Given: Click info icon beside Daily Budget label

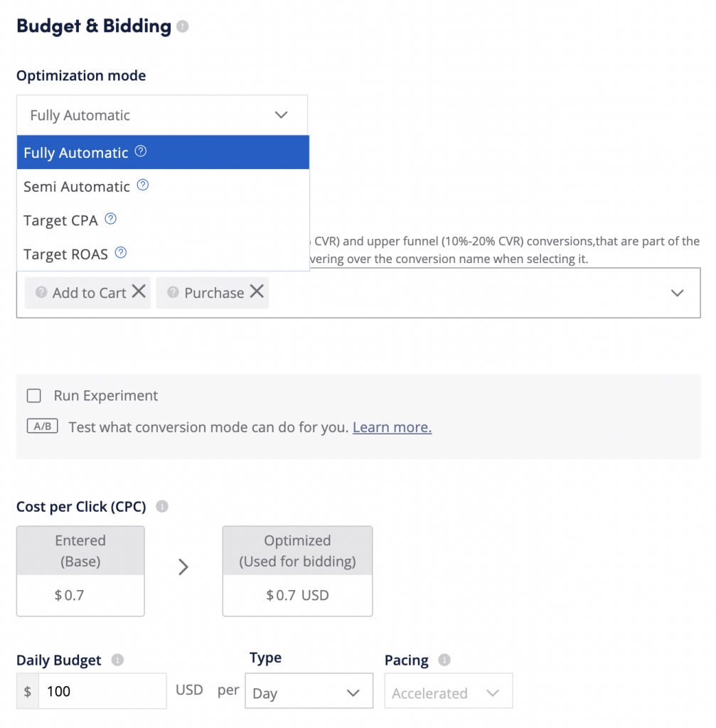Looking at the screenshot, I should 118,660.
